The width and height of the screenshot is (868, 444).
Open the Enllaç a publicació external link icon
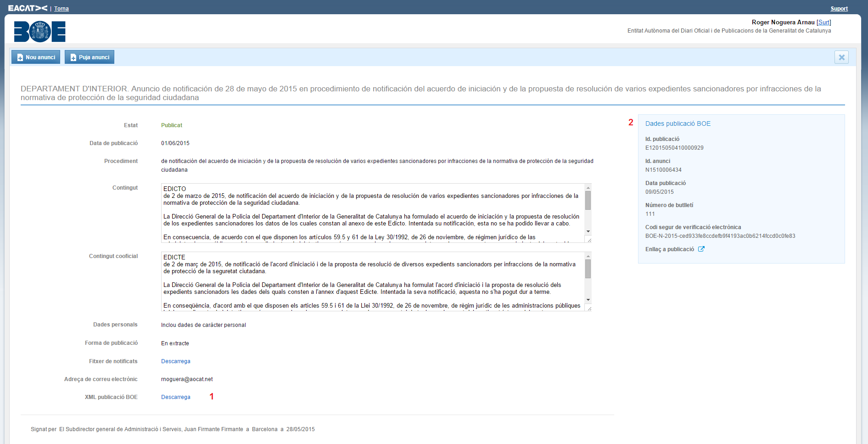pos(701,249)
